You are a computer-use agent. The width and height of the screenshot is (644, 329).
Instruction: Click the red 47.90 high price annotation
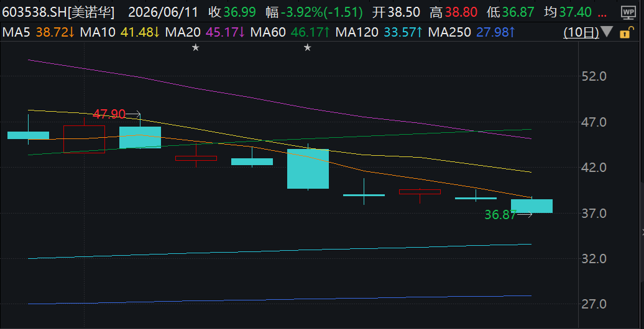click(109, 114)
